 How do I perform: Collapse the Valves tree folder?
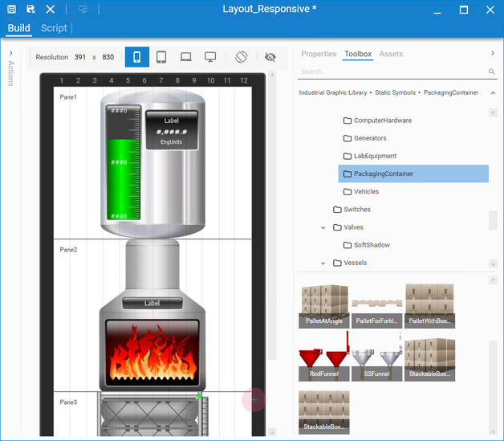[x=323, y=227]
